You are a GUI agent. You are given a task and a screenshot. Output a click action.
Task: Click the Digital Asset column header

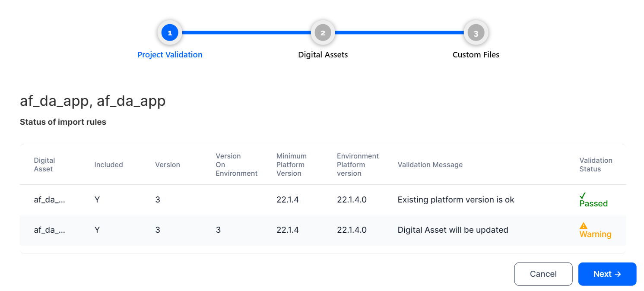[44, 164]
